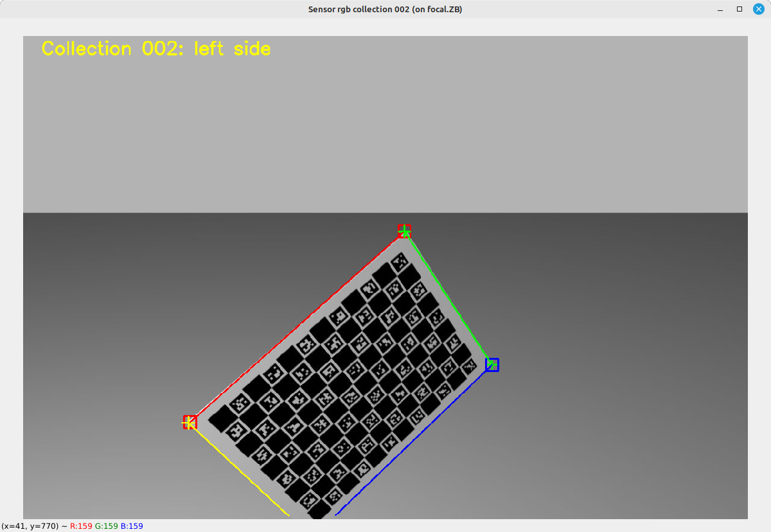
Task: Select the left corner marker with yellow cross
Action: [190, 422]
